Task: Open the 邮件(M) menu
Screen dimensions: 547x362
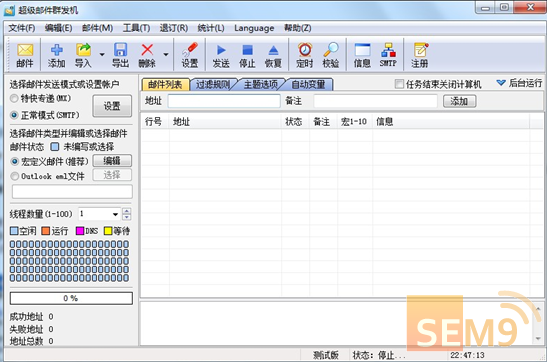Action: pyautogui.click(x=97, y=28)
